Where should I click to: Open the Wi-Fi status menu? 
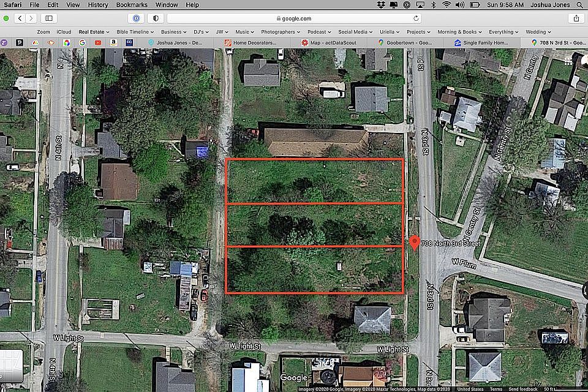447,5
